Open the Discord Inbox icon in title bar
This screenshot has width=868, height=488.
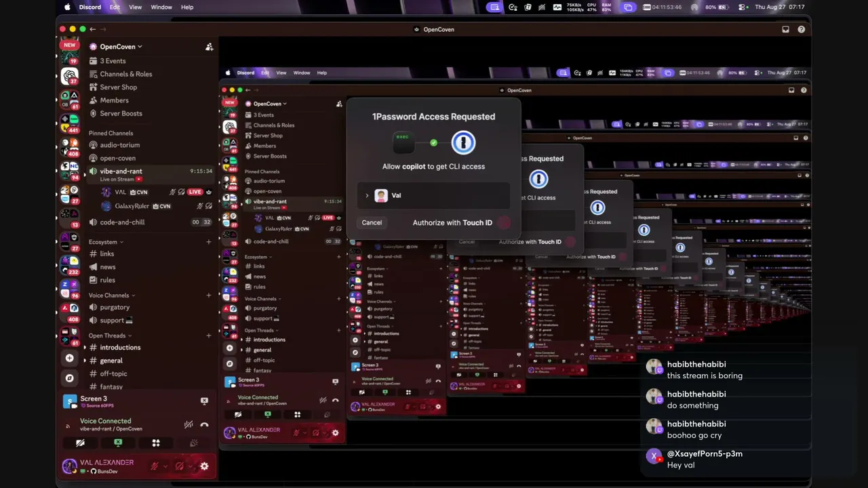[x=785, y=29]
